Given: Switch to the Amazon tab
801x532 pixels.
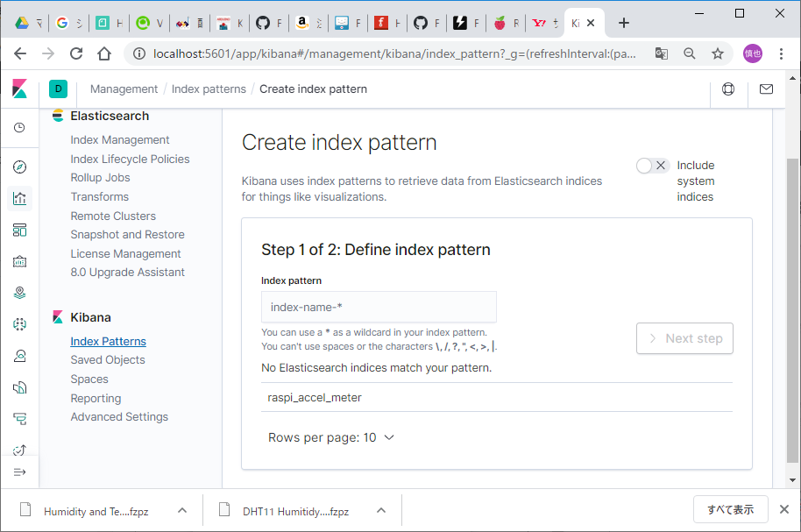Looking at the screenshot, I should (309, 23).
